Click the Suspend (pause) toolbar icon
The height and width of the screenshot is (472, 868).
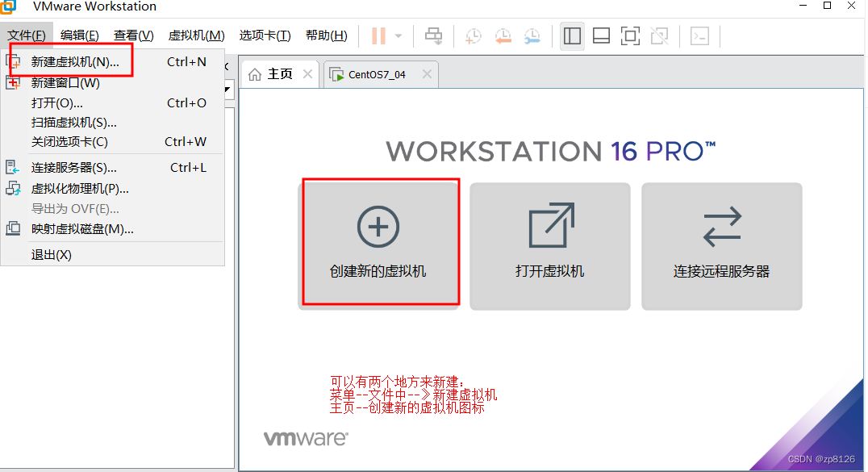(x=378, y=36)
